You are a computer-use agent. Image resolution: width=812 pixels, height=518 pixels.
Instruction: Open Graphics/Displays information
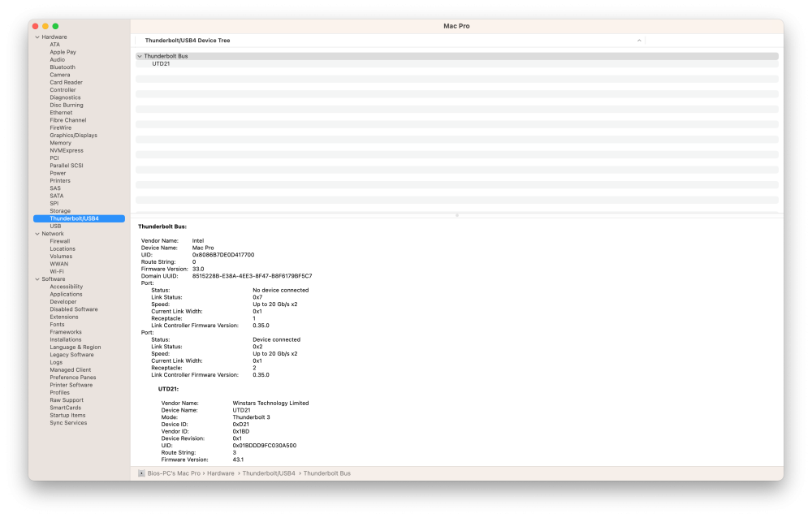tap(73, 136)
